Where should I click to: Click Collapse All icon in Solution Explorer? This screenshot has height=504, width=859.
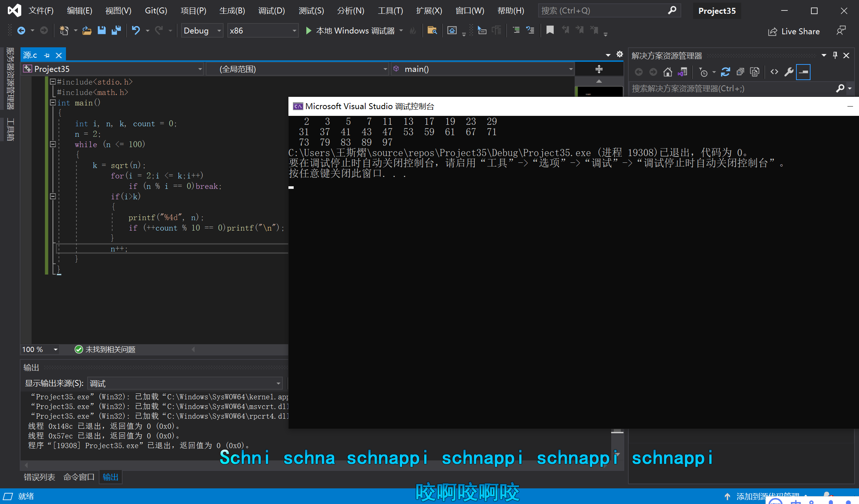[x=740, y=72]
